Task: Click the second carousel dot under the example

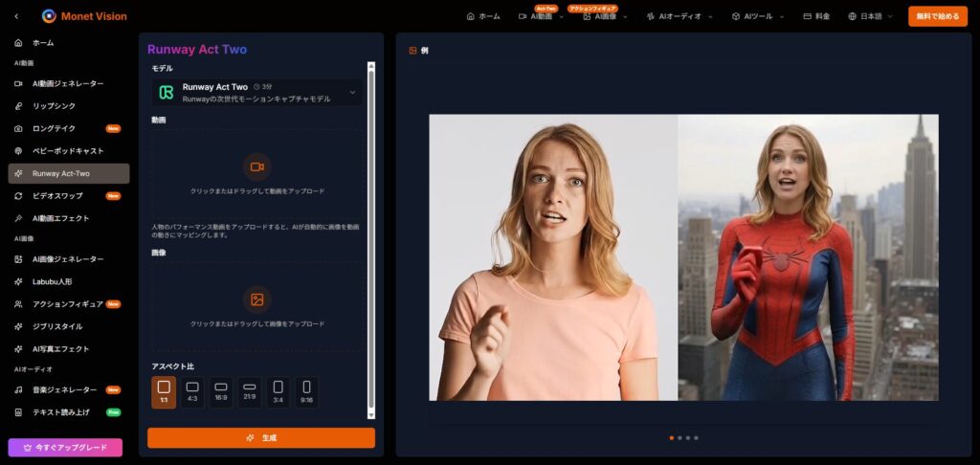Action: click(x=679, y=438)
